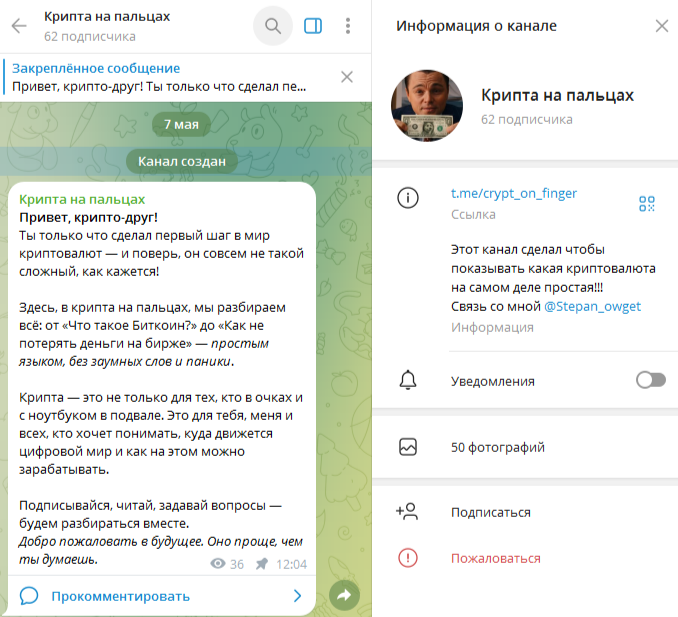Toggle the Уведомления switch

(x=651, y=380)
